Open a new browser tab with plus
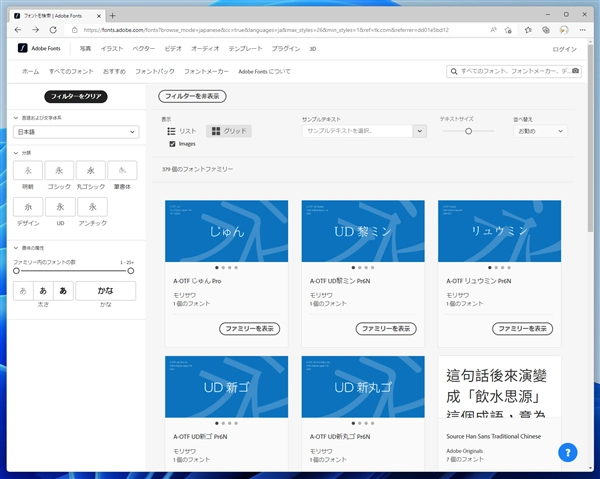 pos(112,16)
